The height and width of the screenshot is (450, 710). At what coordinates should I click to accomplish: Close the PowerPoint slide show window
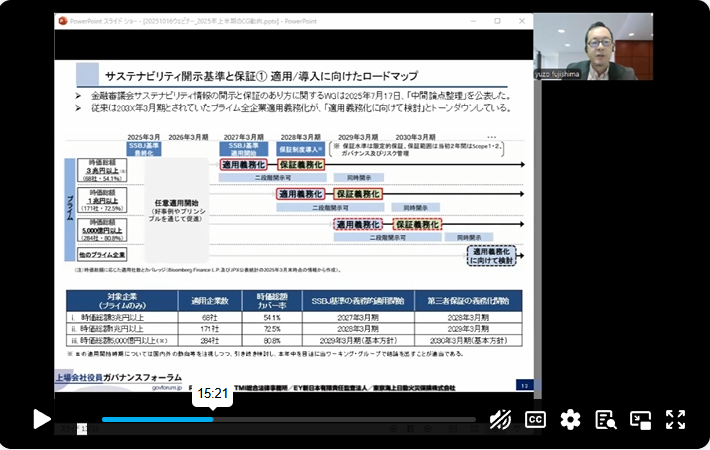521,20
